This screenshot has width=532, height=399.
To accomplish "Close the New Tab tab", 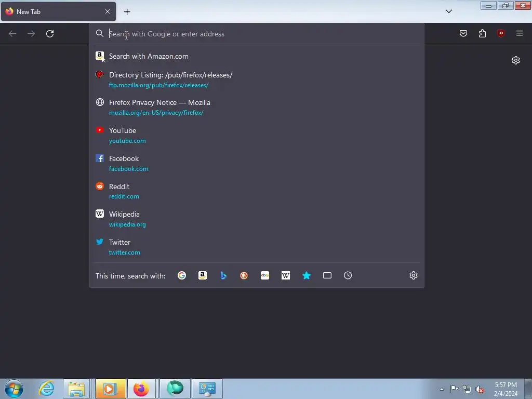I will [108, 11].
